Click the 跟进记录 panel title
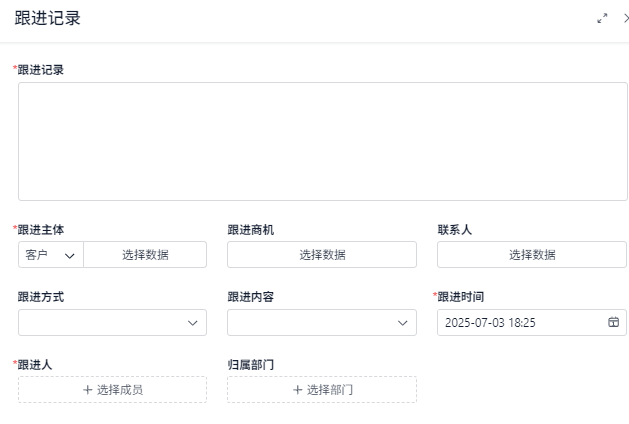This screenshot has width=629, height=424. click(x=47, y=18)
